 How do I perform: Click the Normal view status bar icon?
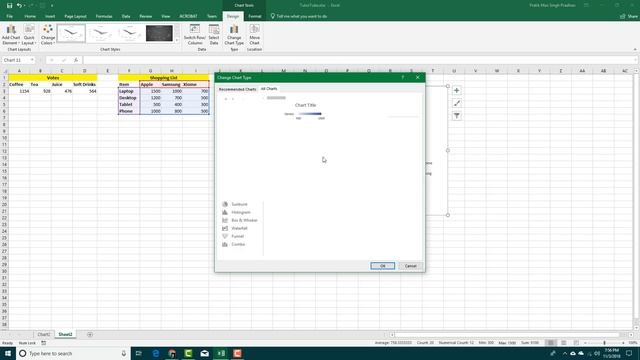point(551,343)
